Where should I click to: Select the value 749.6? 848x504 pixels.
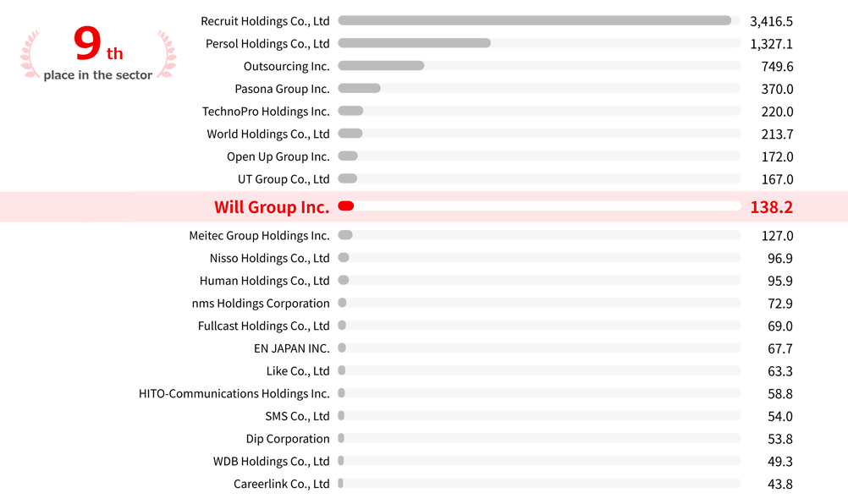777,67
